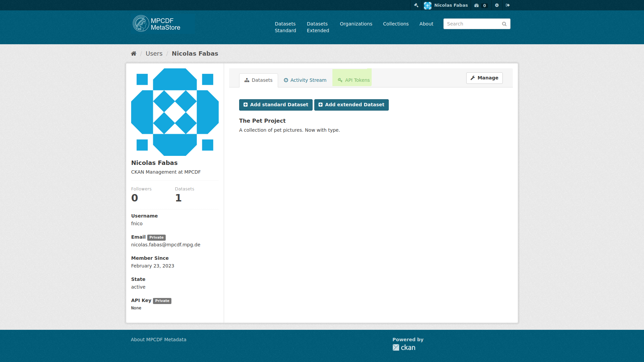644x362 pixels.
Task: Click the home breadcrumb icon
Action: coord(133,54)
